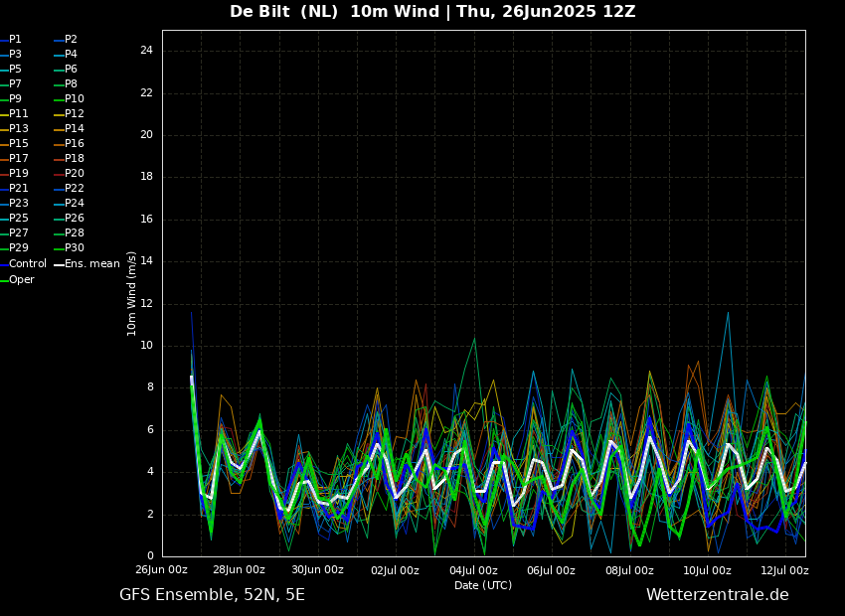845x616 pixels.
Task: Click the GFS Ensemble, 52N, 5E caption
Action: tap(212, 595)
